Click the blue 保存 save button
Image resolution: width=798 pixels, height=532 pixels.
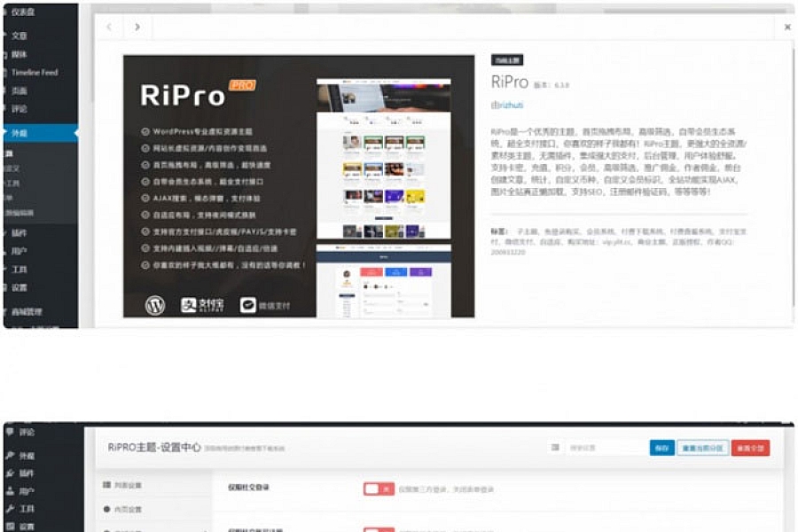661,449
